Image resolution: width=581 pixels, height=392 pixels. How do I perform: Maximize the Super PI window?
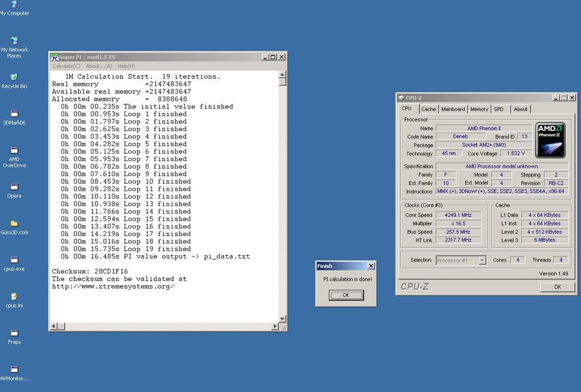pos(273,57)
